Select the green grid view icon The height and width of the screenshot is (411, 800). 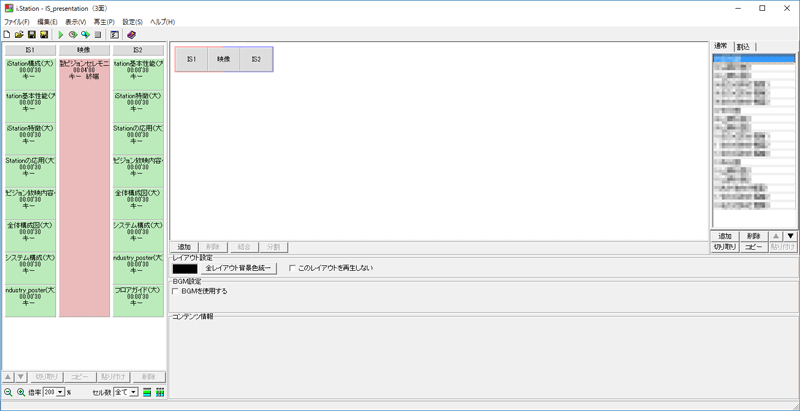(160, 392)
